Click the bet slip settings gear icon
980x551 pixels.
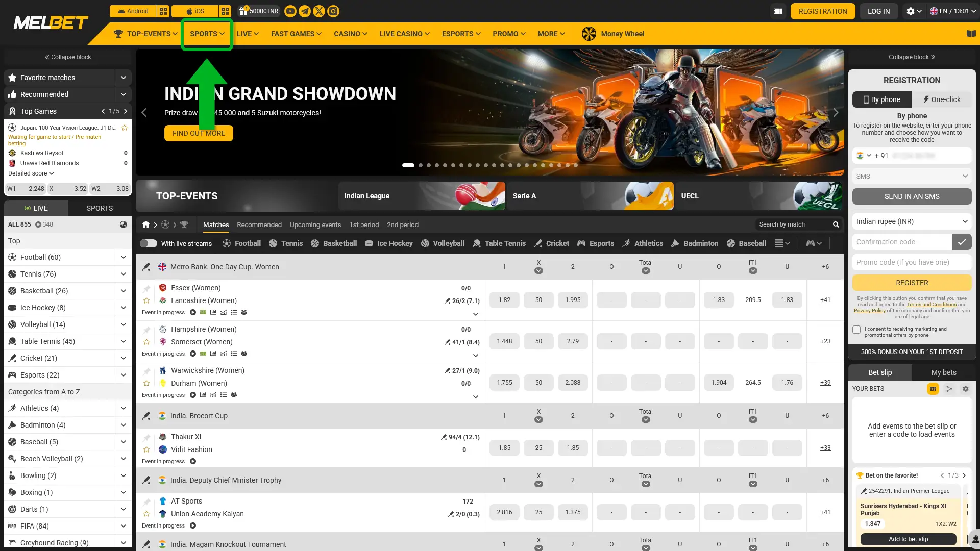coord(966,389)
